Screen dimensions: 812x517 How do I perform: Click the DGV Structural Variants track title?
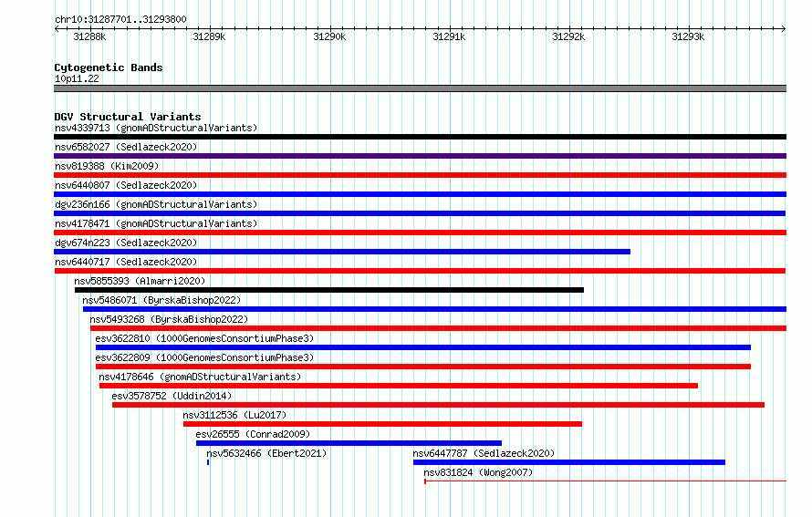tap(128, 117)
